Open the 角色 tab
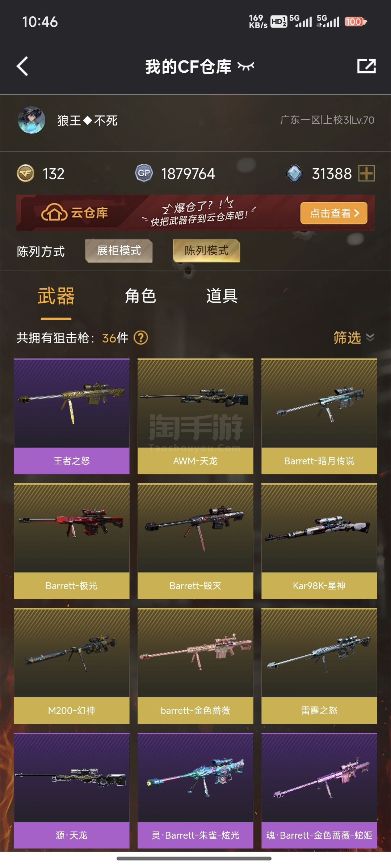Viewport: 391px width, 868px height. 140,296
